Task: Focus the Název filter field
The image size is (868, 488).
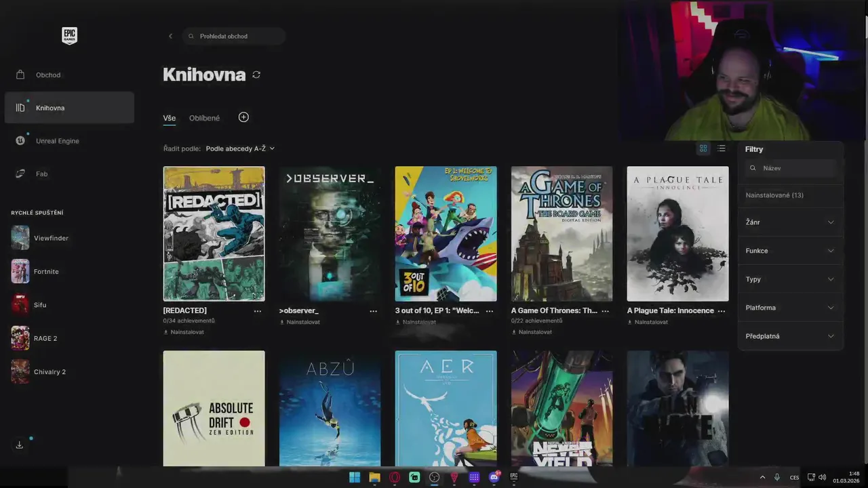Action: pos(790,168)
